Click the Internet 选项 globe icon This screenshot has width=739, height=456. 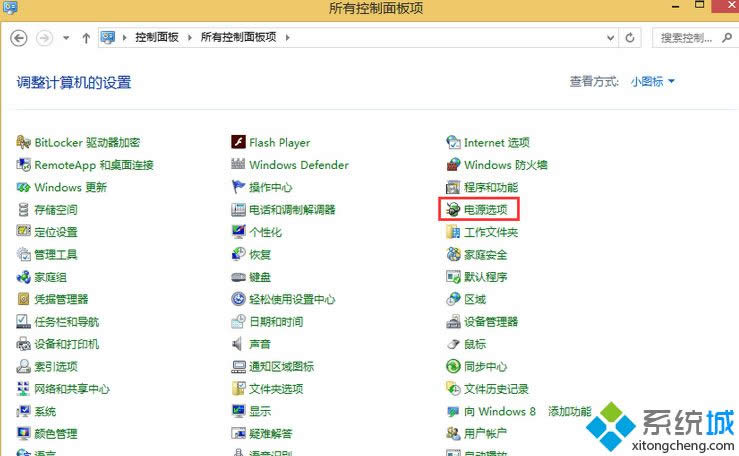pos(453,142)
